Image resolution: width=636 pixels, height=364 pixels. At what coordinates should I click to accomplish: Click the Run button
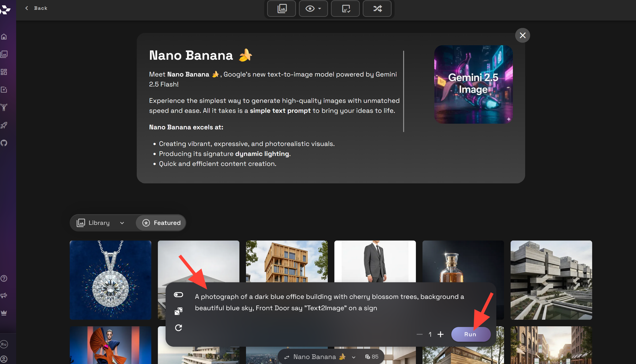coord(470,334)
